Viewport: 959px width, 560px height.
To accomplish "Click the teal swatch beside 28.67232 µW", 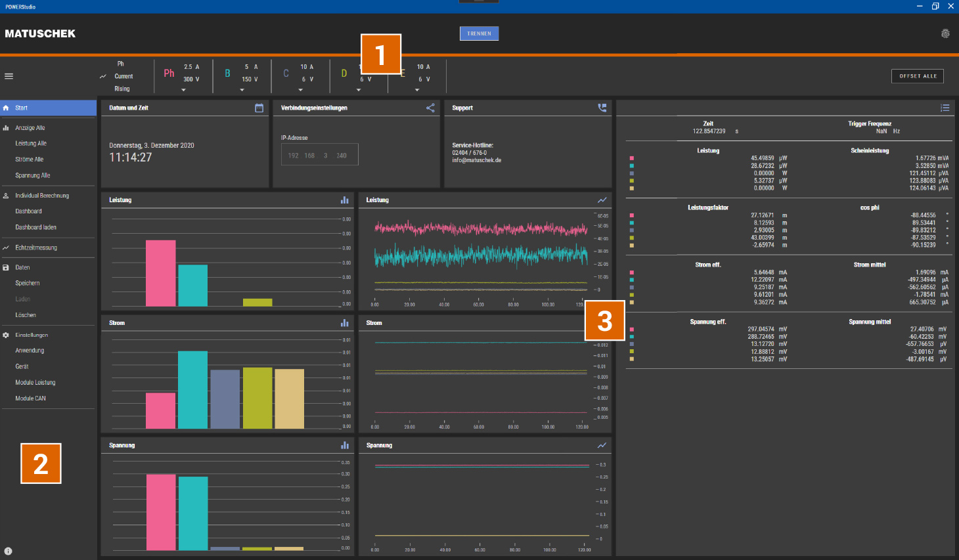I will (x=632, y=166).
